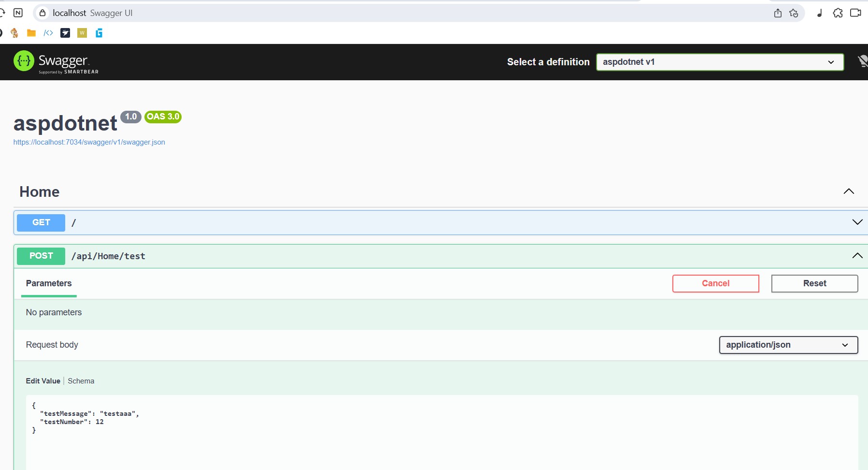Click the music note toolbar icon
The image size is (868, 470).
click(819, 13)
